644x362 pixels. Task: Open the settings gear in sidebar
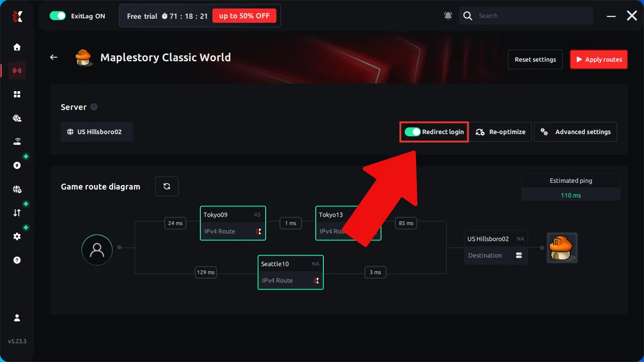point(17,236)
